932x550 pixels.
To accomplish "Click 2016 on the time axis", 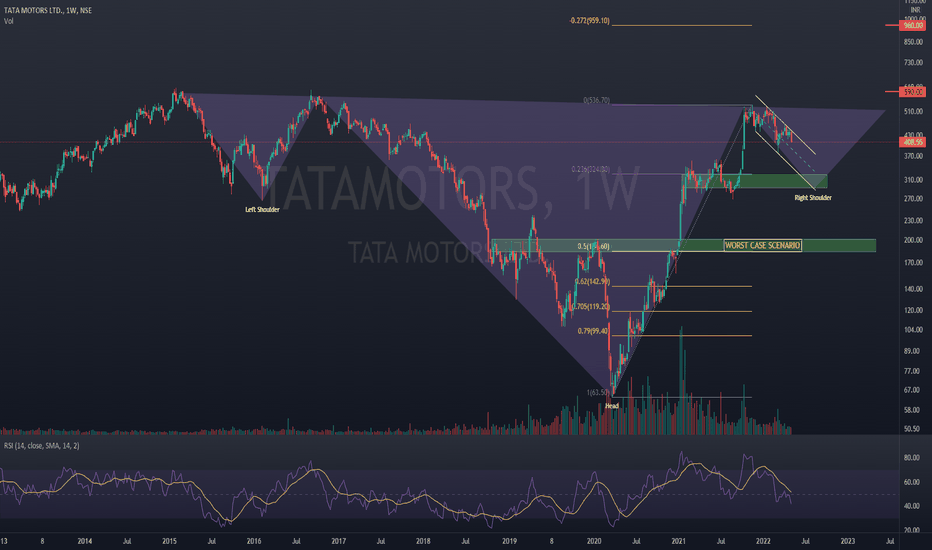I will (254, 541).
